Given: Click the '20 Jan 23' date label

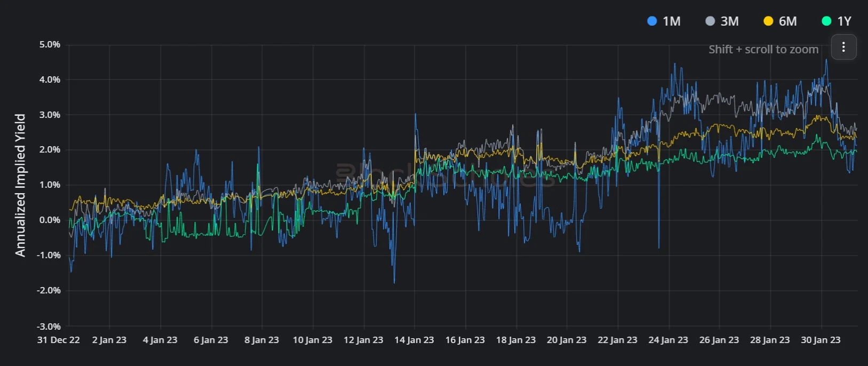Looking at the screenshot, I should click(x=567, y=340).
